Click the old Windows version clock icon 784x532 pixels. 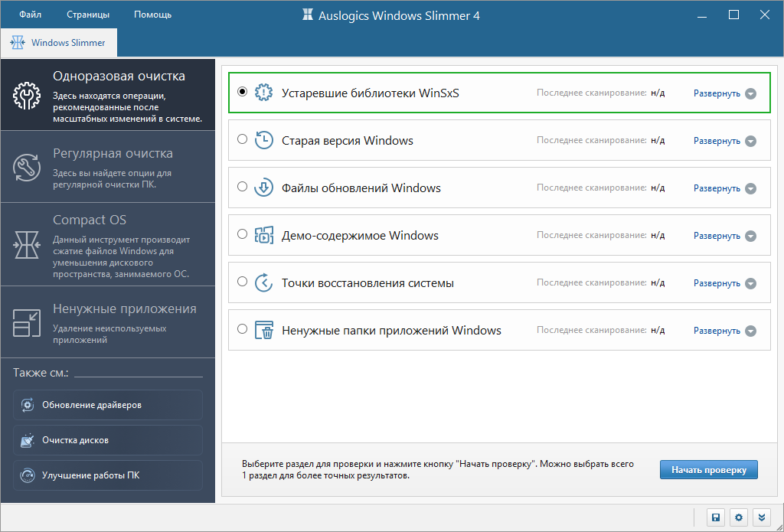263,140
